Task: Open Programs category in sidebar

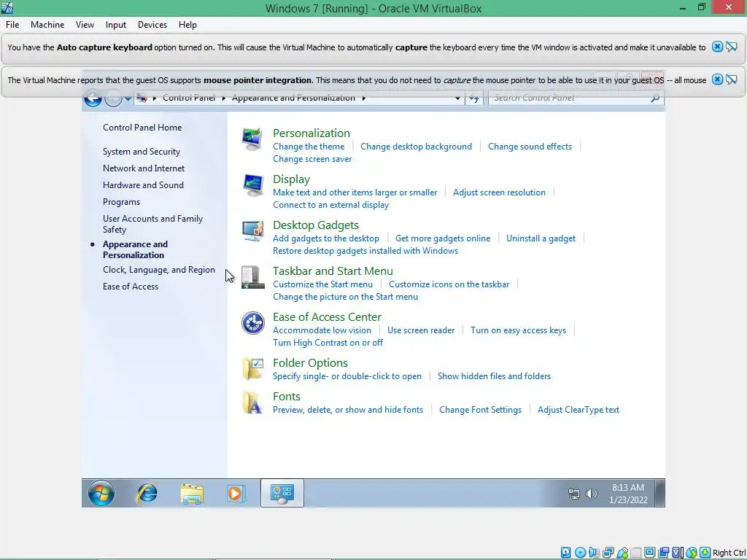Action: point(122,202)
